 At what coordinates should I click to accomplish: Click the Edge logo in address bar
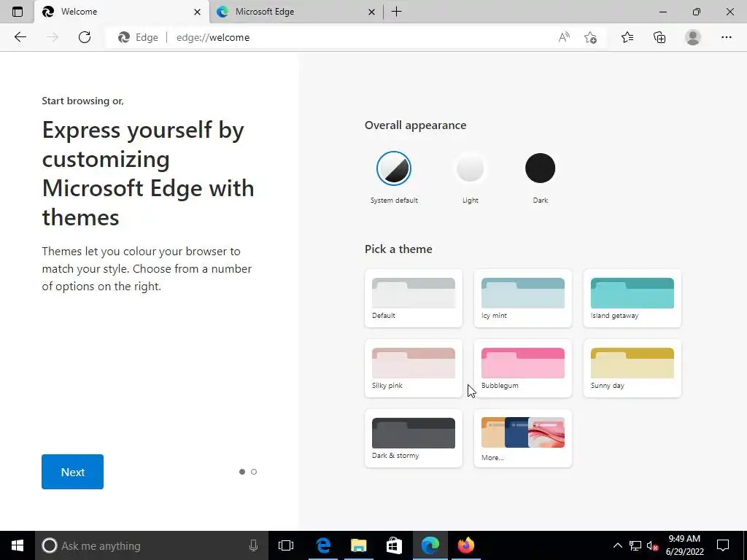click(124, 37)
